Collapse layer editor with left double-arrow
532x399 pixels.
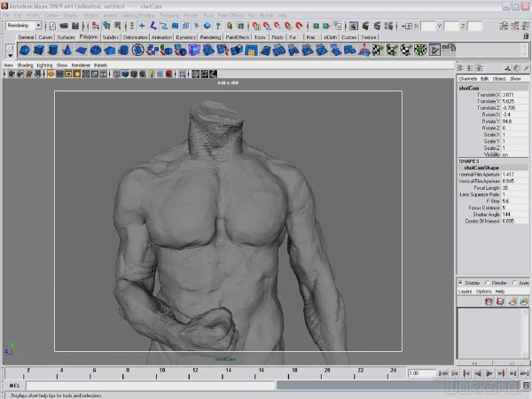point(474,364)
